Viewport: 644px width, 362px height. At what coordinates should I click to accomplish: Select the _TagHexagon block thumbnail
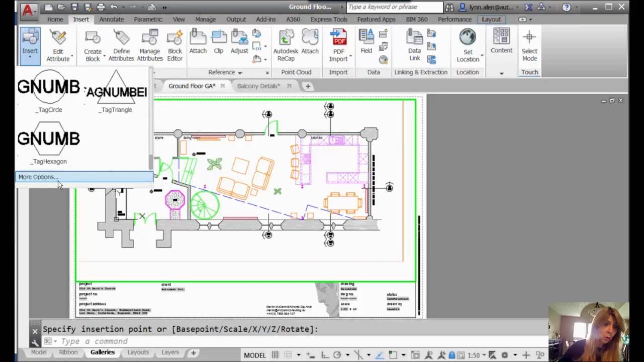[x=49, y=143]
